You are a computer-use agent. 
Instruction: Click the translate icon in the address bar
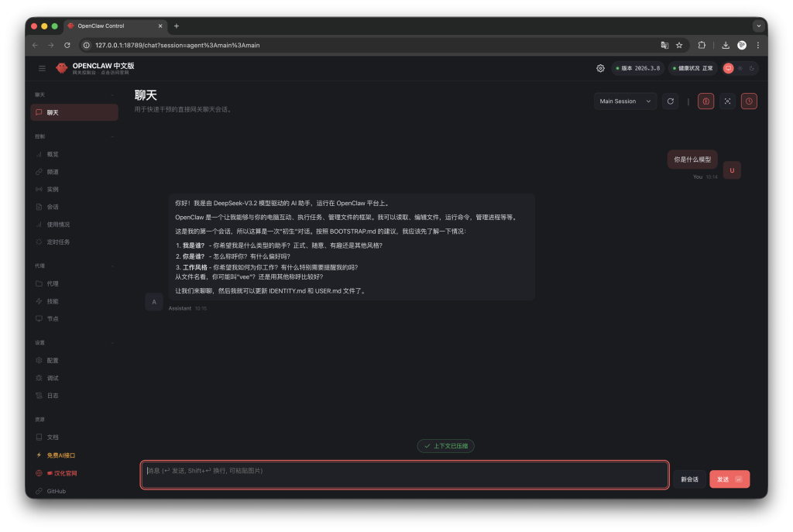pyautogui.click(x=664, y=45)
